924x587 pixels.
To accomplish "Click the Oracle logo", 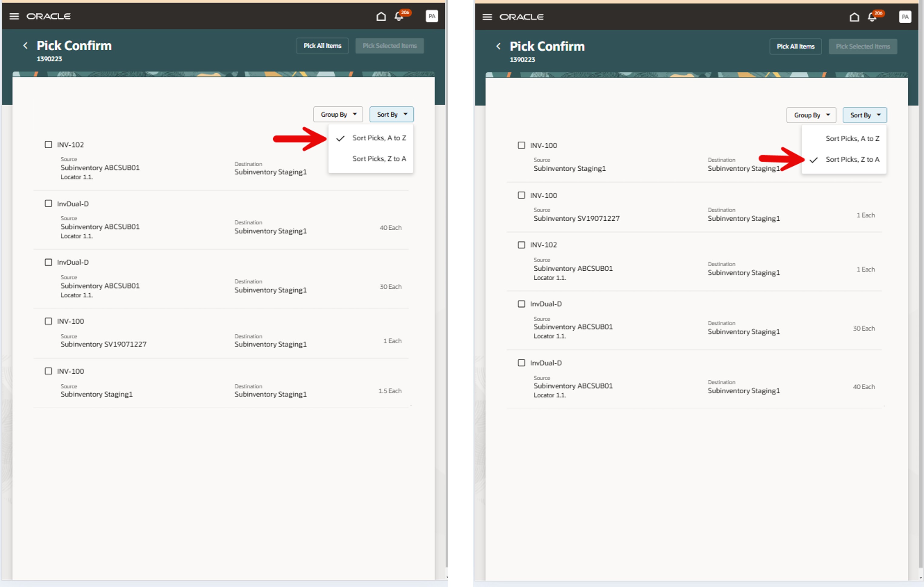I will click(x=48, y=16).
